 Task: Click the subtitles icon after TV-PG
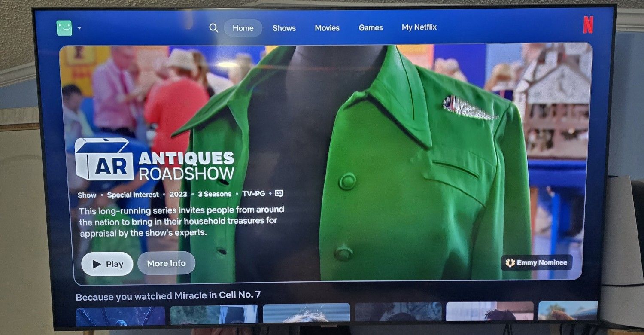click(x=279, y=194)
